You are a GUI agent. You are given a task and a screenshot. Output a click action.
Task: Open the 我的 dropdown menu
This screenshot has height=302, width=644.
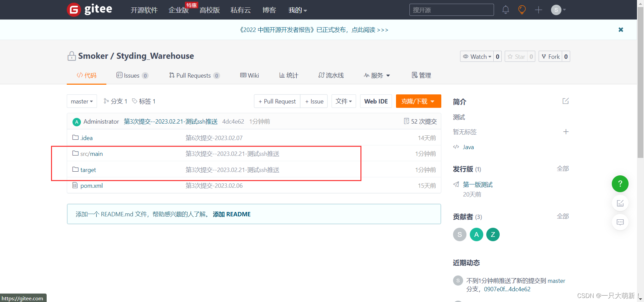coord(298,10)
